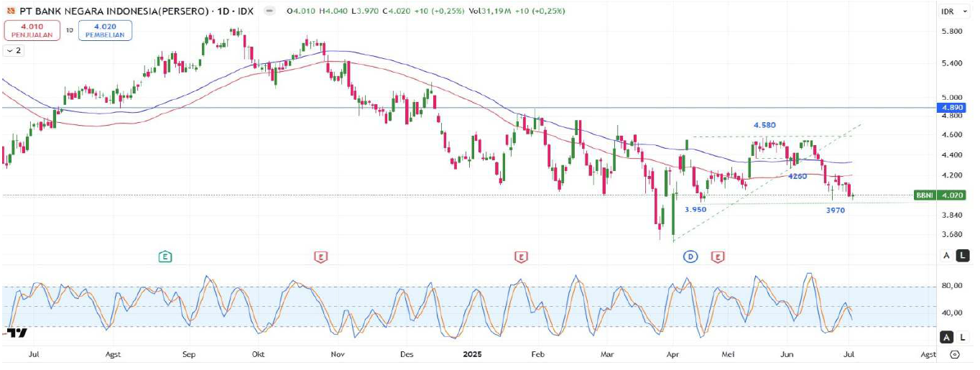Click the 4.400 price axis label

click(x=952, y=154)
